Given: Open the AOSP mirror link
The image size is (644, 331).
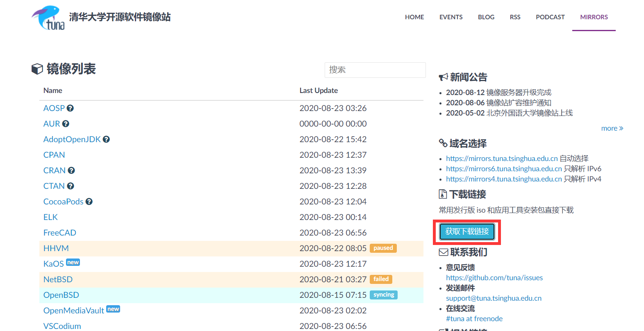Looking at the screenshot, I should pos(54,108).
